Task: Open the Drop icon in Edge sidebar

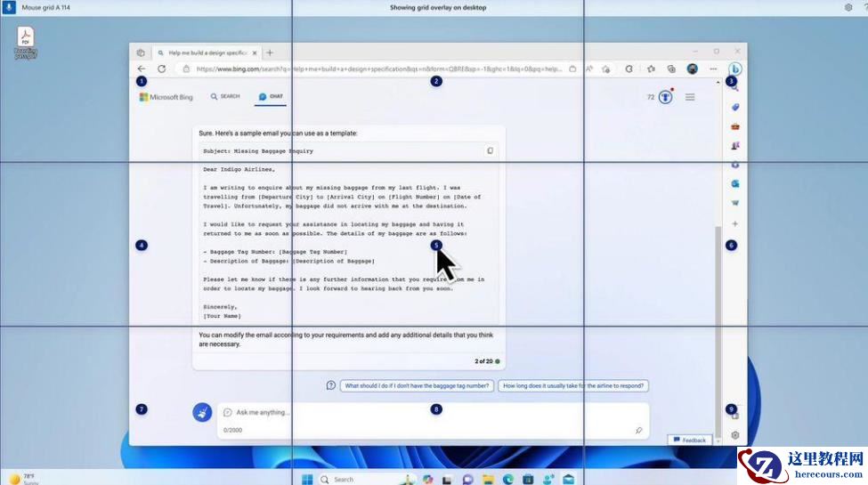Action: point(735,203)
